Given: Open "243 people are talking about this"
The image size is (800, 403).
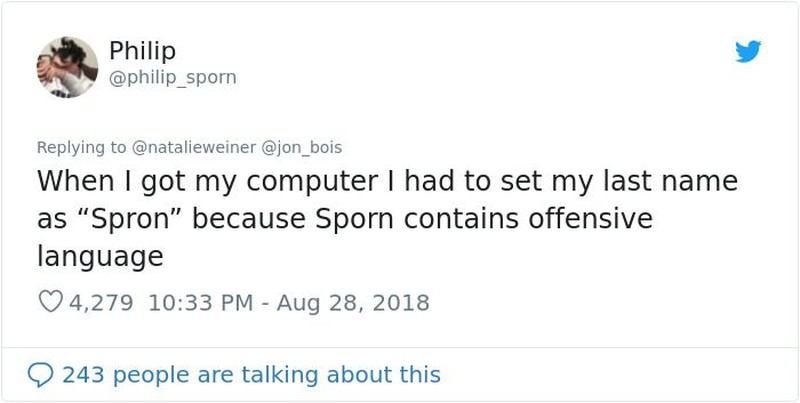Looking at the screenshot, I should point(251,375).
